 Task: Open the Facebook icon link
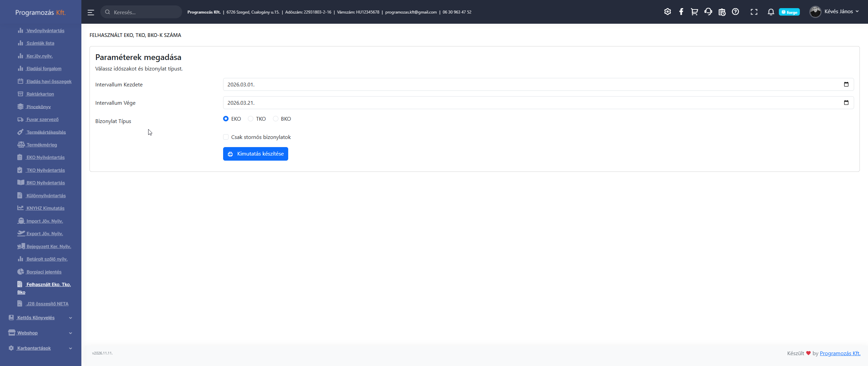coord(681,12)
